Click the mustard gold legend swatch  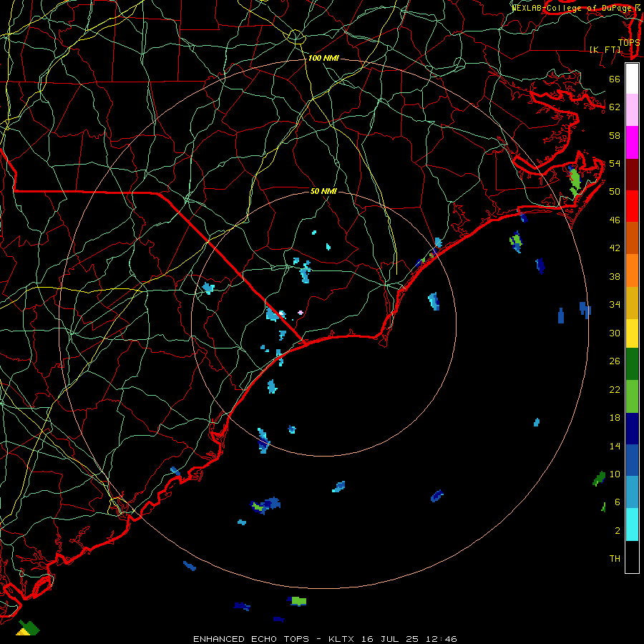pos(632,303)
